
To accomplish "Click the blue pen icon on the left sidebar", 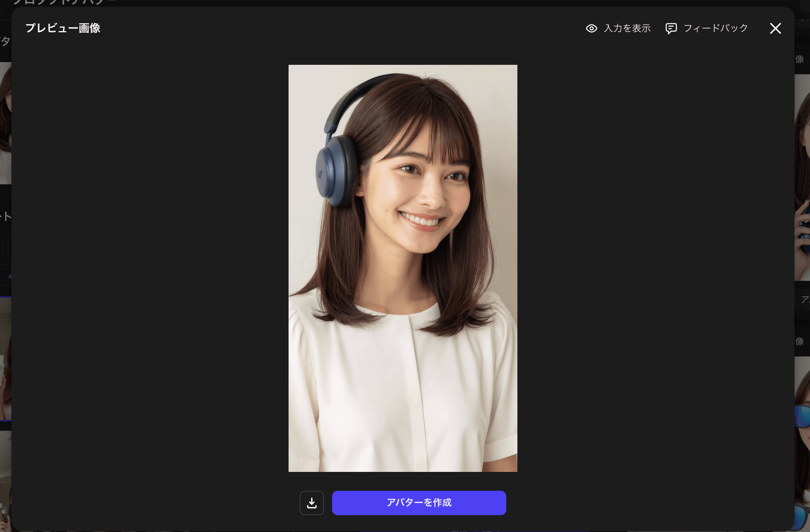I will coord(10,274).
